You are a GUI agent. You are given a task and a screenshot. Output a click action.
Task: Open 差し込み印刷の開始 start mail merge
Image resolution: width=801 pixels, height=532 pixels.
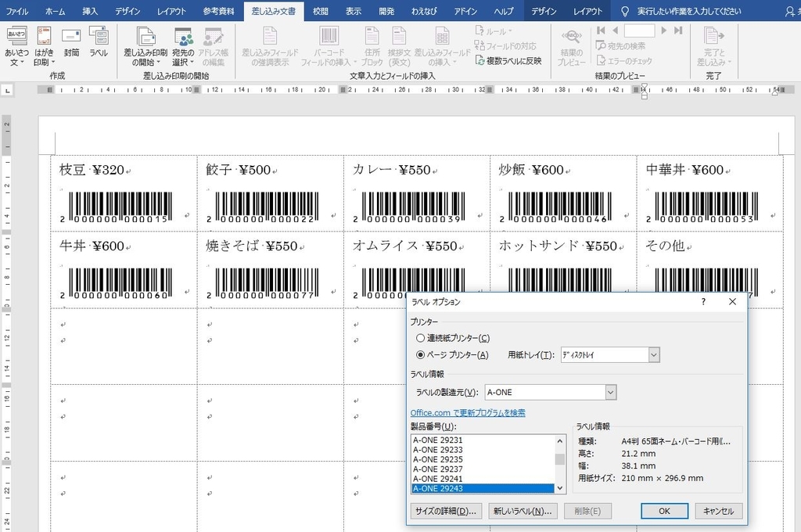point(145,46)
